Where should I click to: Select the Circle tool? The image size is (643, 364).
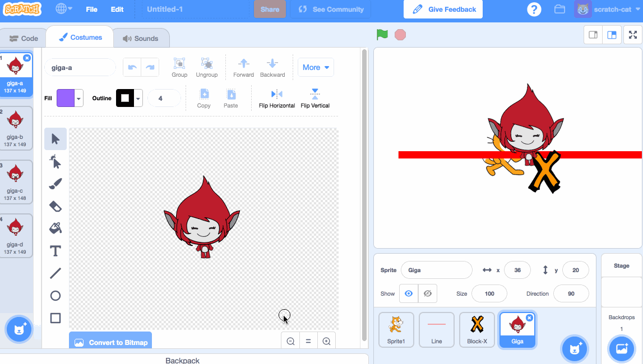(x=55, y=296)
